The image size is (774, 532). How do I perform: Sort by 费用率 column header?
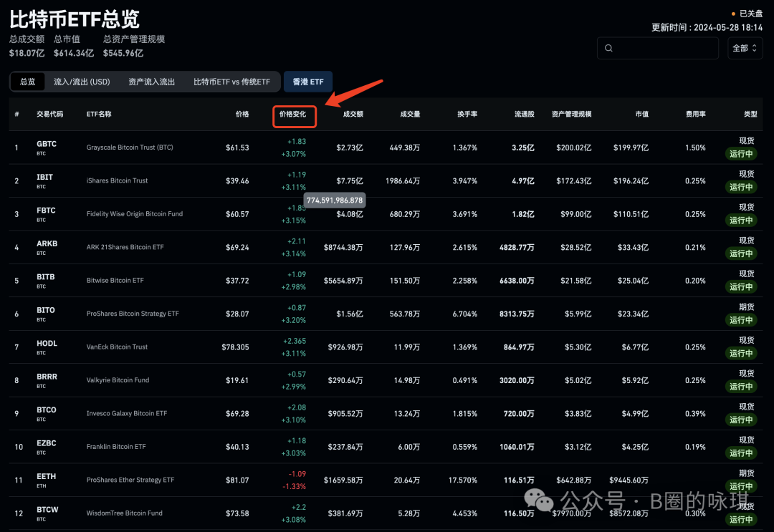point(695,115)
